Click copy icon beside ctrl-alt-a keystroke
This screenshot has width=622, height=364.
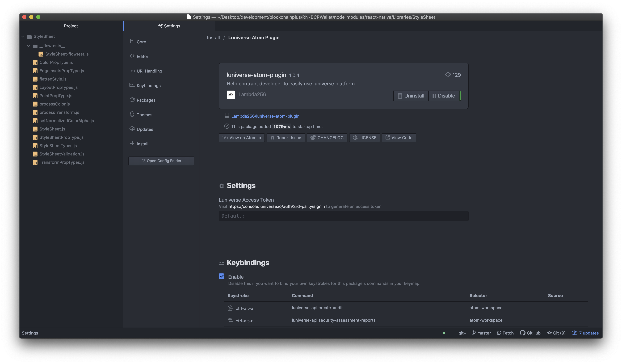tap(230, 308)
